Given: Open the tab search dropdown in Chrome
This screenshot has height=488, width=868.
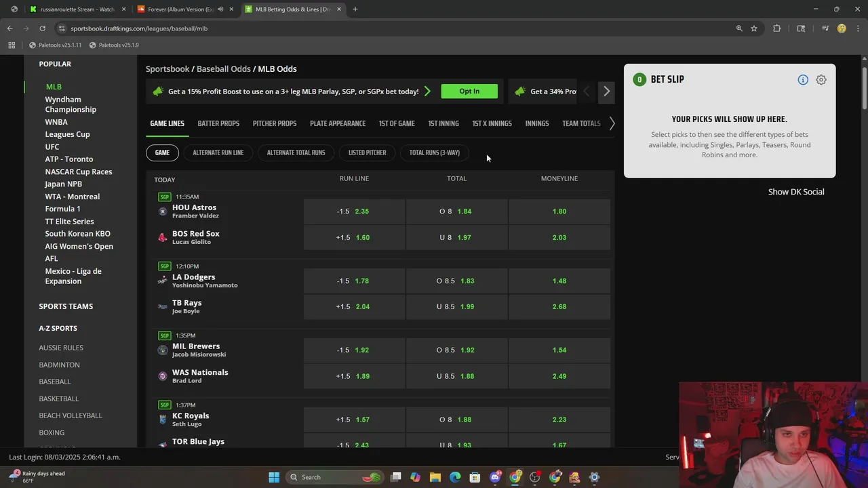Looking at the screenshot, I should 14,9.
